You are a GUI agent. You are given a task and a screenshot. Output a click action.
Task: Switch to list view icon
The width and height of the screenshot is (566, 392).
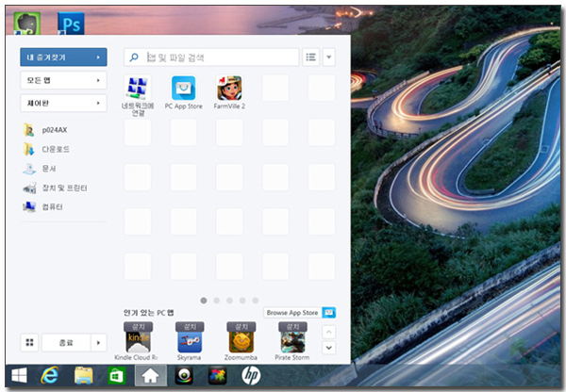(x=310, y=57)
